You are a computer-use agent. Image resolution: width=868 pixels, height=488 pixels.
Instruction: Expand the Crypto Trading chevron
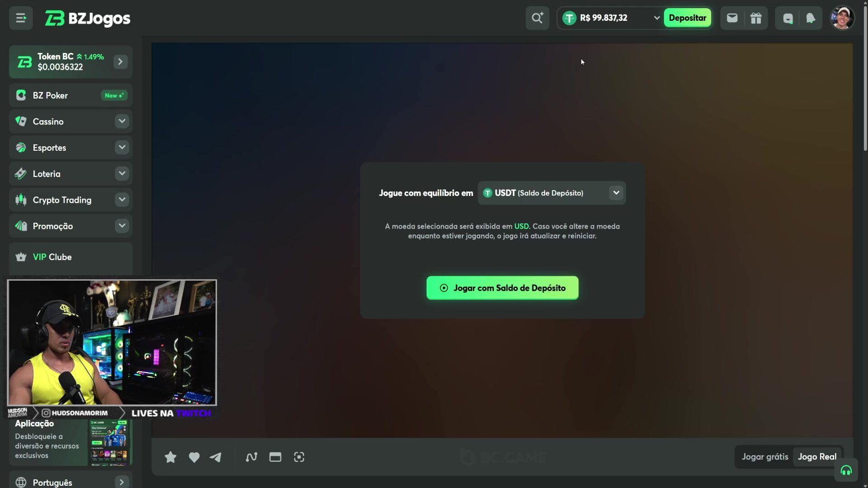tap(122, 200)
